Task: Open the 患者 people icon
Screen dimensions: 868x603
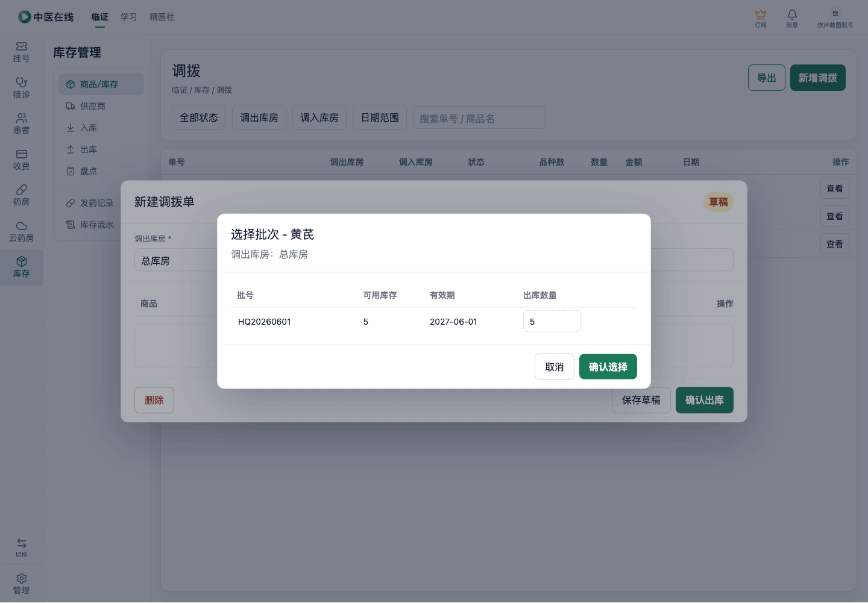Action: tap(22, 124)
